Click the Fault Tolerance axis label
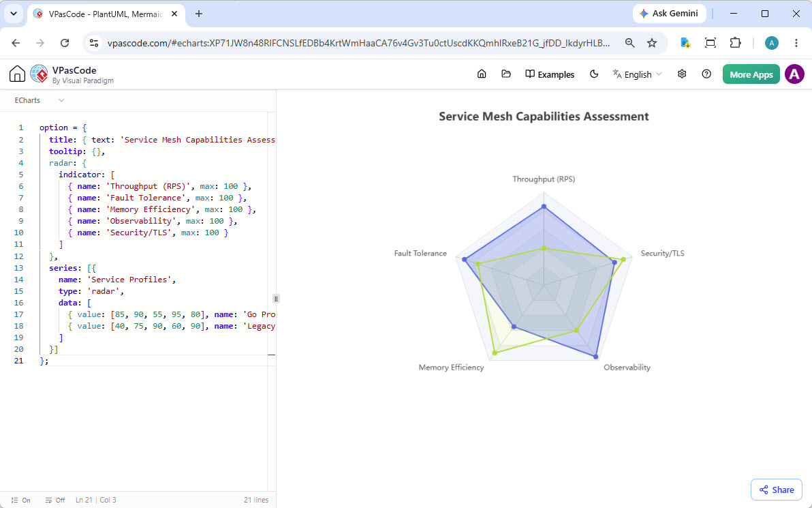 [420, 254]
